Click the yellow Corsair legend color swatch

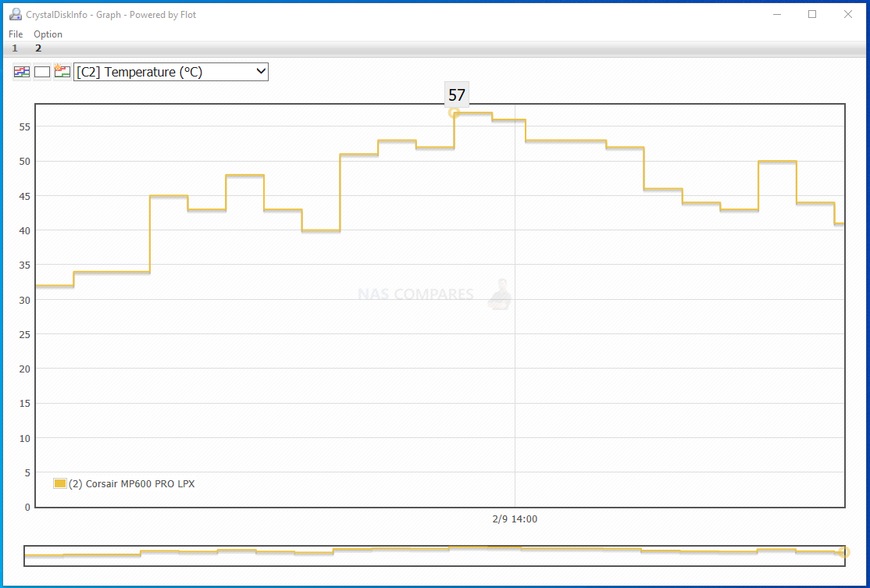[59, 483]
